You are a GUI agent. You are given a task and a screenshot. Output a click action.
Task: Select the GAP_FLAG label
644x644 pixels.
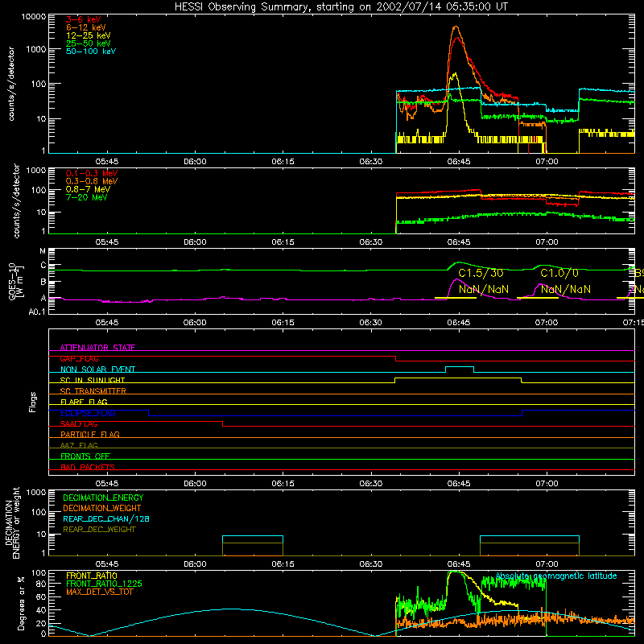(79, 358)
